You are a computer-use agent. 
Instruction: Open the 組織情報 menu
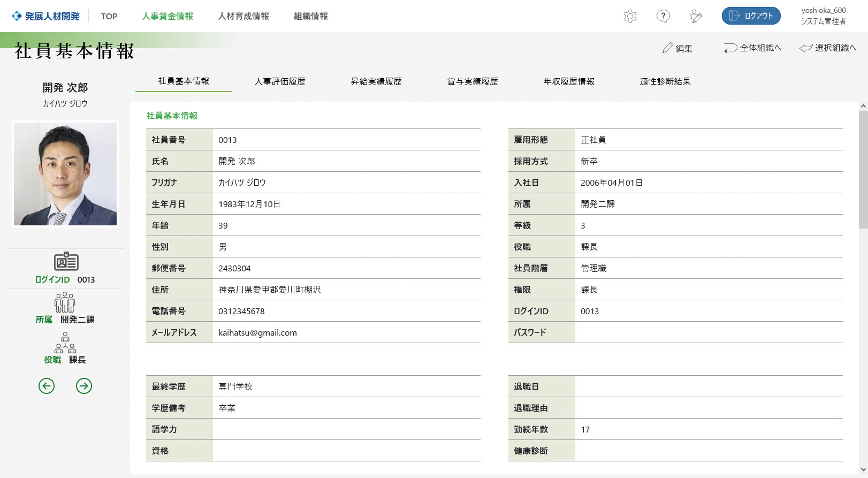pos(311,16)
